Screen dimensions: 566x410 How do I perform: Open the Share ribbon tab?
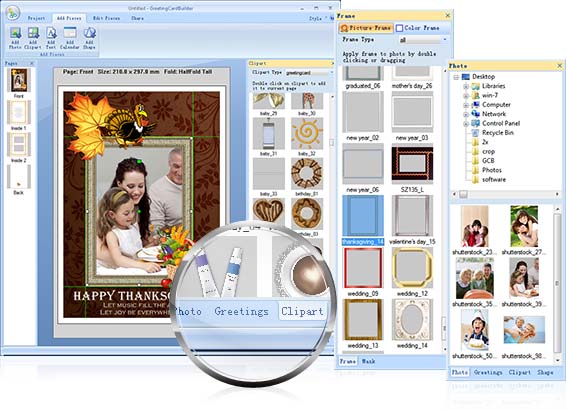point(137,18)
